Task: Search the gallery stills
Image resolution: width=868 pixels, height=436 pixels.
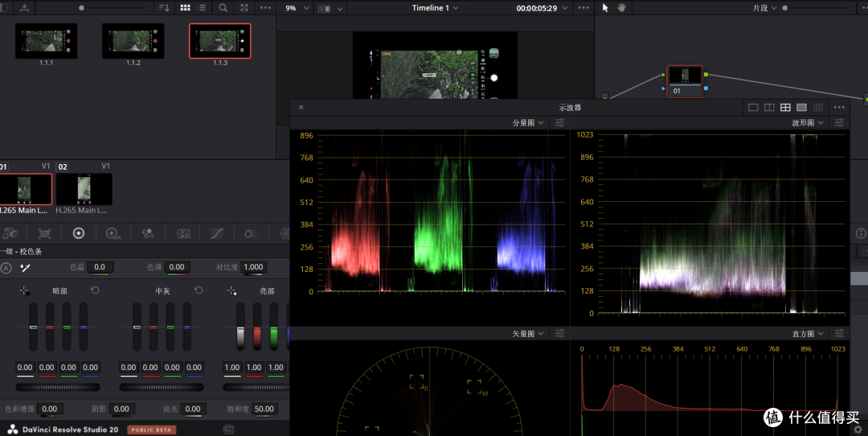Action: point(223,8)
